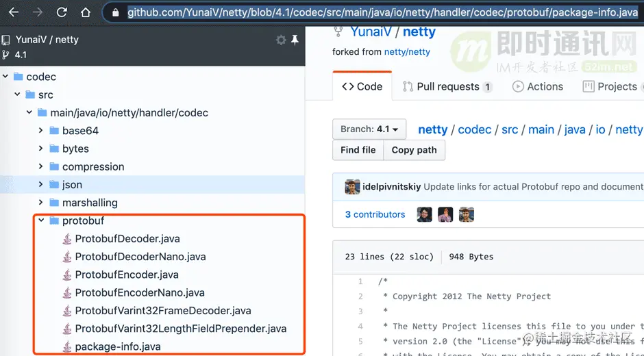644x356 pixels.
Task: Go back with the browser back arrow
Action: [x=14, y=12]
